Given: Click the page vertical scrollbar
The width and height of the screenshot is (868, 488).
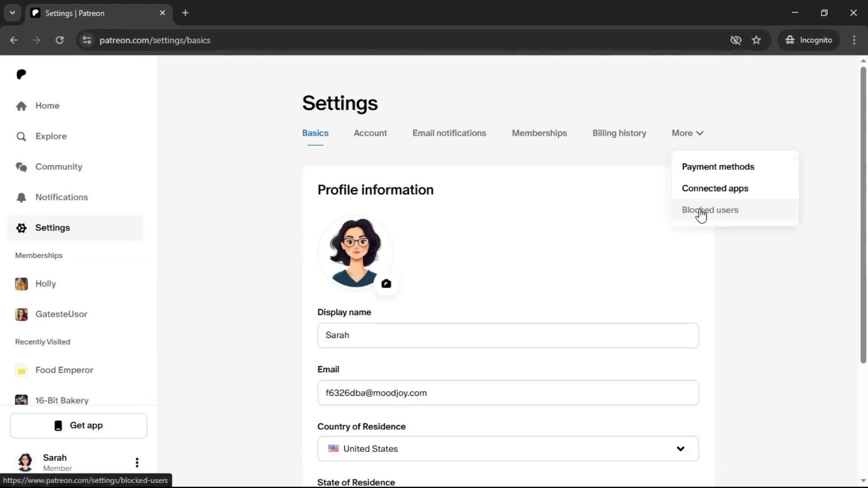Looking at the screenshot, I should pyautogui.click(x=863, y=215).
